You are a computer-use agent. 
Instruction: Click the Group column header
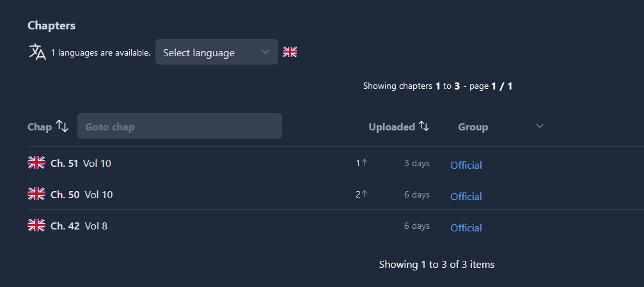tap(473, 127)
